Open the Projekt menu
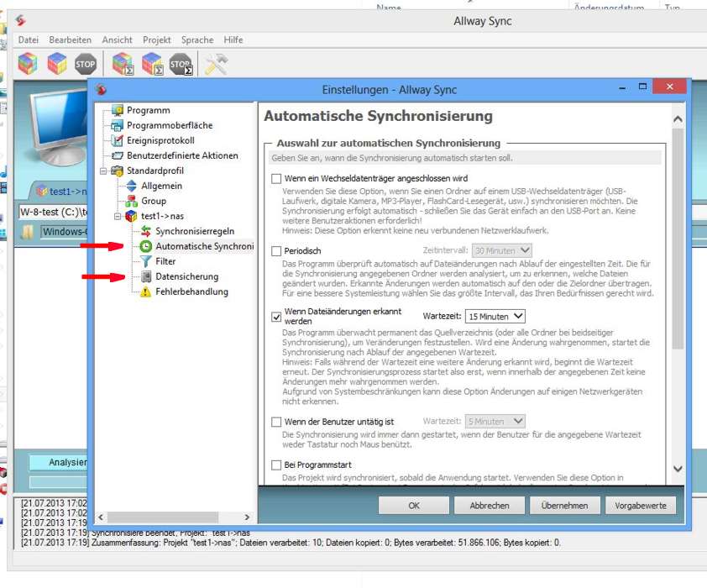The width and height of the screenshot is (707, 588). point(157,39)
